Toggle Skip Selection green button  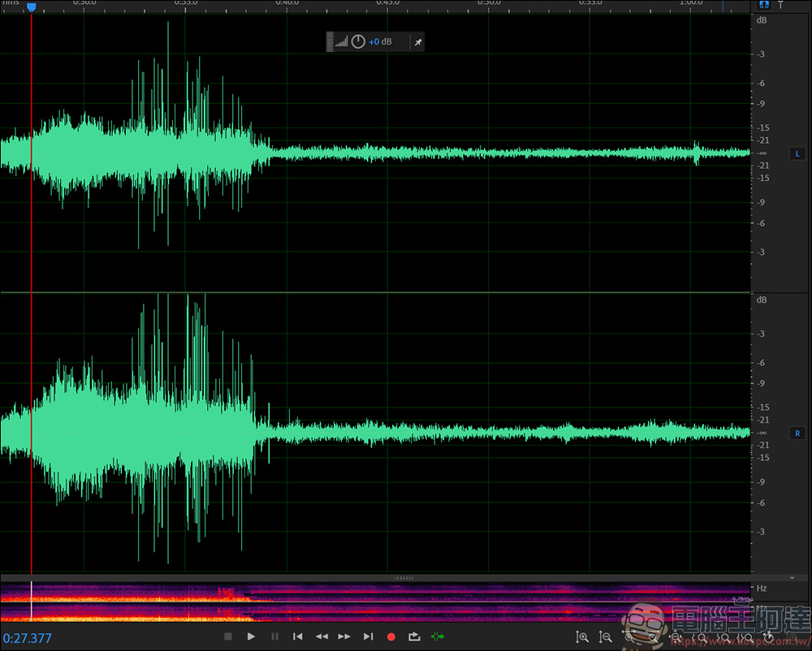pos(438,637)
